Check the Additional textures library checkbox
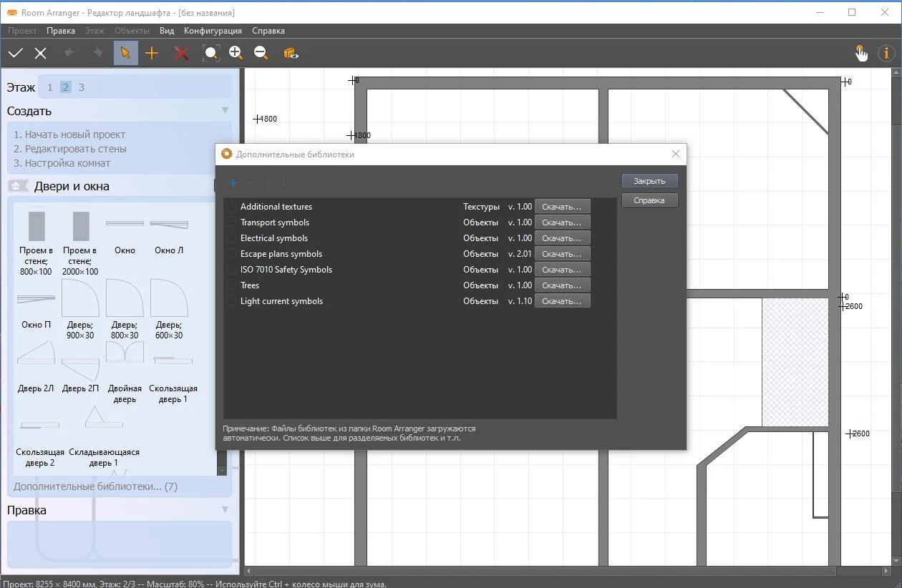This screenshot has height=588, width=902. tap(232, 207)
